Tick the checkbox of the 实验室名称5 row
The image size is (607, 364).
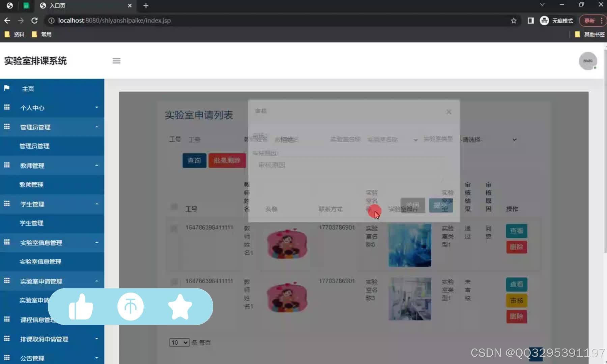(174, 229)
